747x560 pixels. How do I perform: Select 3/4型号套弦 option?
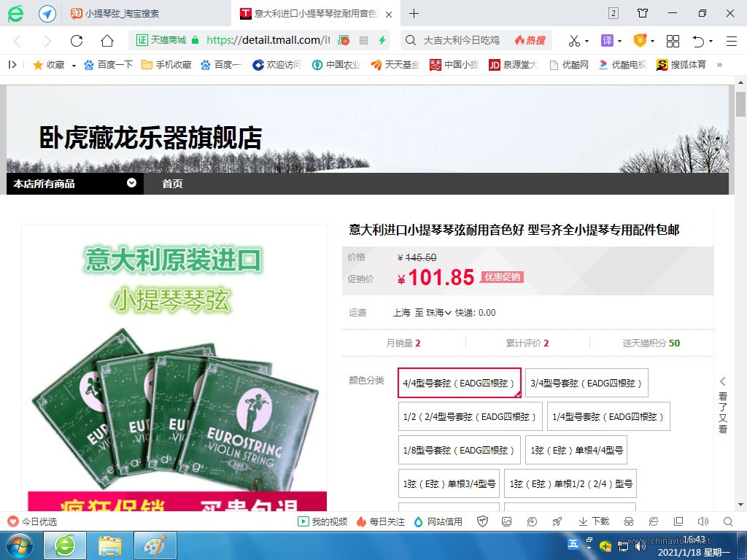(x=587, y=383)
